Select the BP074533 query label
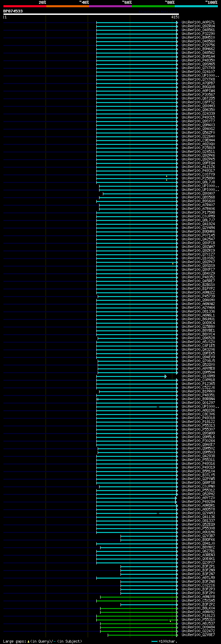Screen dimensions: 221x644 [x=13, y=11]
